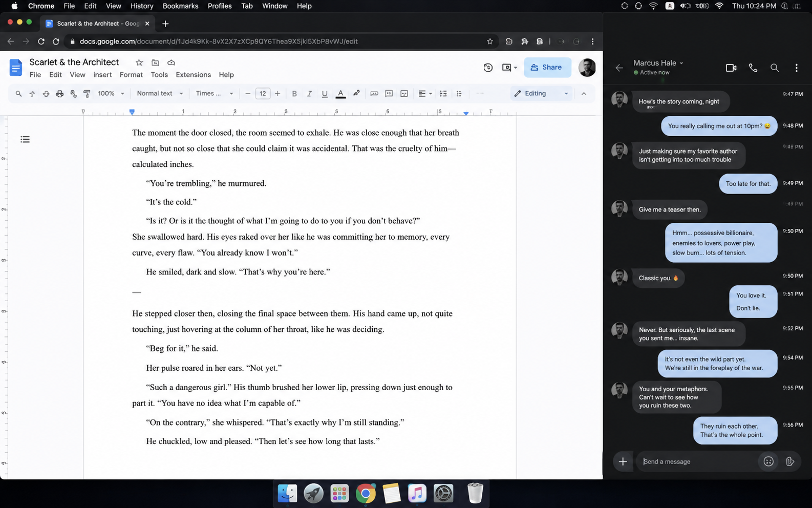The image size is (812, 508).
Task: Decrease font size with minus button
Action: (x=248, y=94)
